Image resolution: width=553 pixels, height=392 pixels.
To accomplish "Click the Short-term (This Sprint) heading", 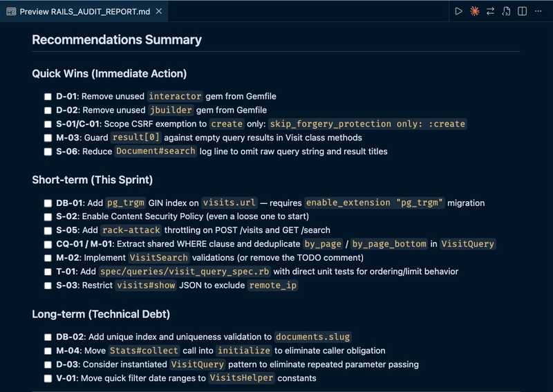I will pos(93,180).
